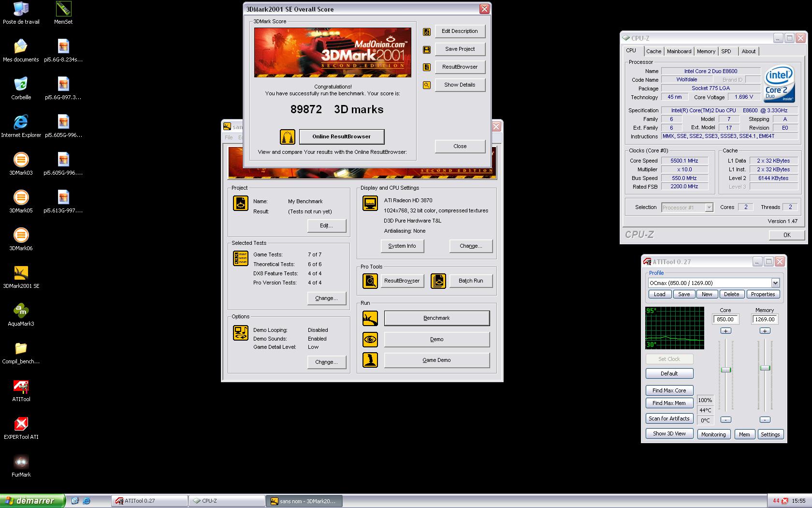Open the Compil_bench folder icon
Image resolution: width=812 pixels, height=508 pixels.
pyautogui.click(x=21, y=353)
